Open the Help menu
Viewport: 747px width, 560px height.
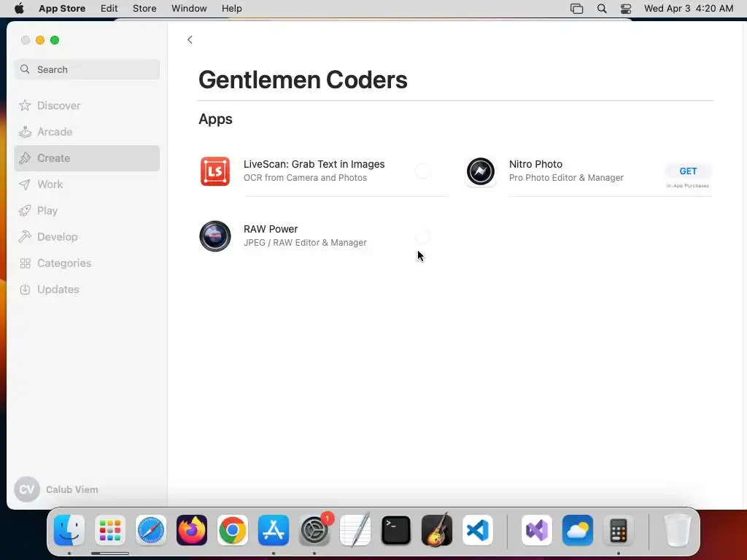[x=231, y=9]
